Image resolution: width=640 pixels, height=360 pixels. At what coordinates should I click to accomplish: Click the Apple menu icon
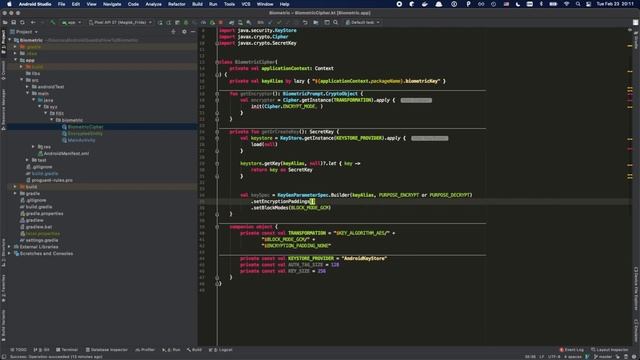pyautogui.click(x=9, y=4)
